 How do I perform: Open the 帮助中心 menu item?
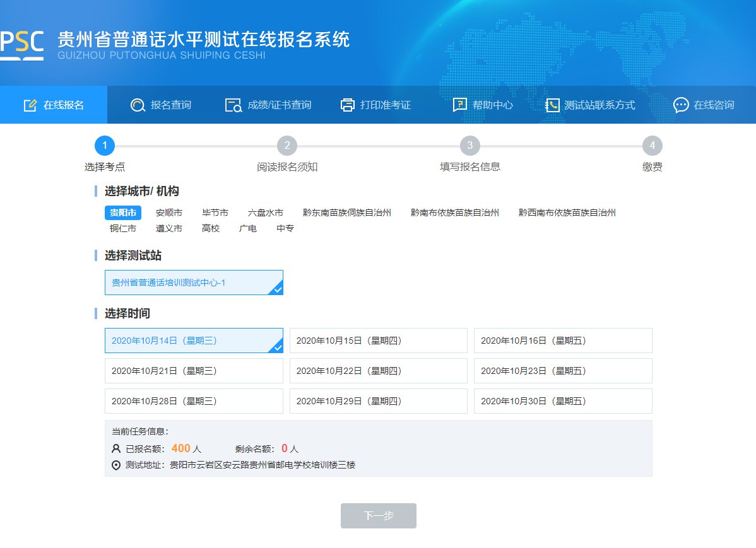coord(492,105)
